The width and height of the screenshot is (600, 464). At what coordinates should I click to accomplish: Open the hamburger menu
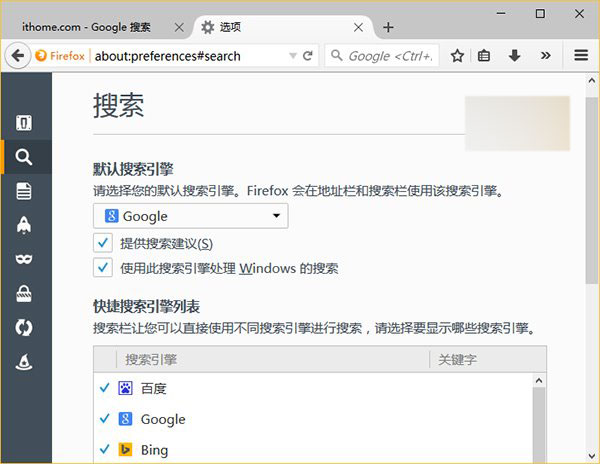click(581, 55)
